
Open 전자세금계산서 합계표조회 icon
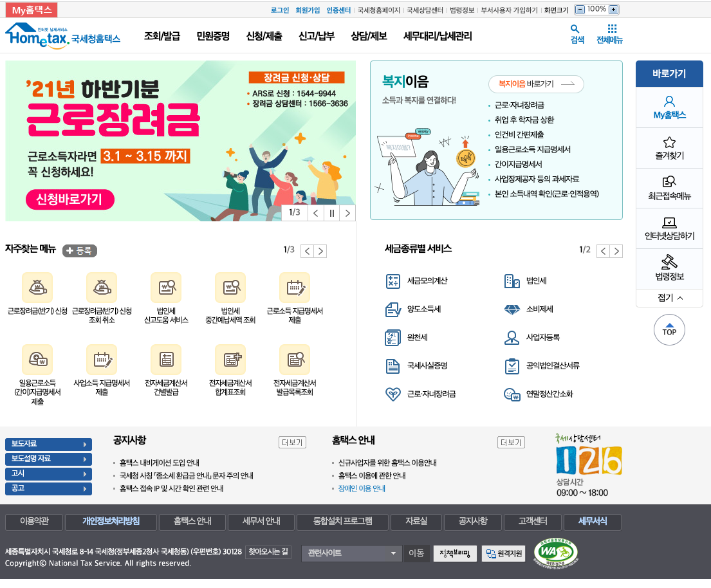click(x=230, y=360)
